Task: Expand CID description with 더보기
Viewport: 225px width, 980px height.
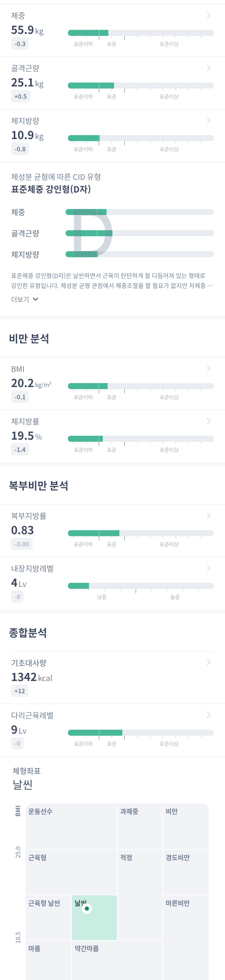Action: [x=20, y=299]
